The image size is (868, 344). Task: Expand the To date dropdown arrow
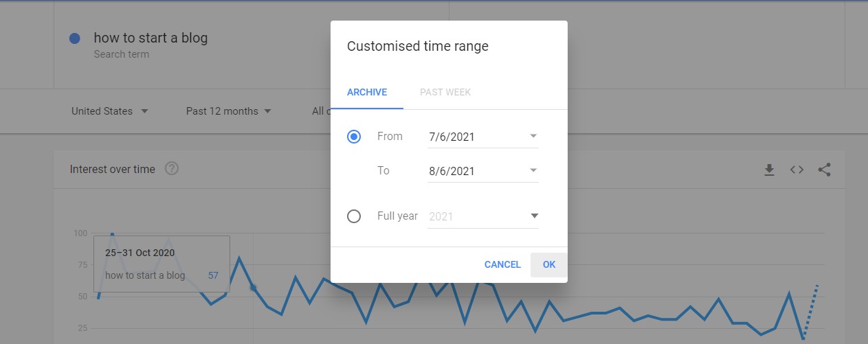[533, 170]
